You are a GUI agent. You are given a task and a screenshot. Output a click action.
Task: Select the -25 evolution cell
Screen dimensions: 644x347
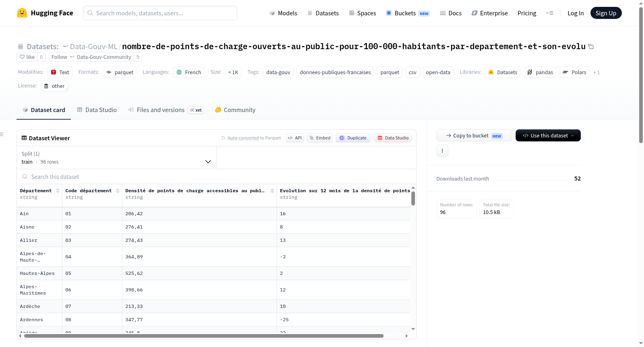[343, 320]
